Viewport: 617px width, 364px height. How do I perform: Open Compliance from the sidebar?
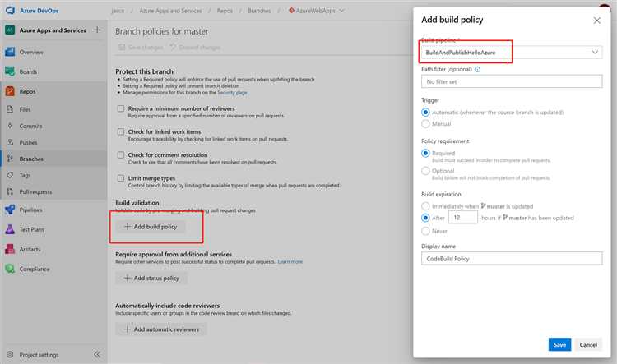click(35, 269)
